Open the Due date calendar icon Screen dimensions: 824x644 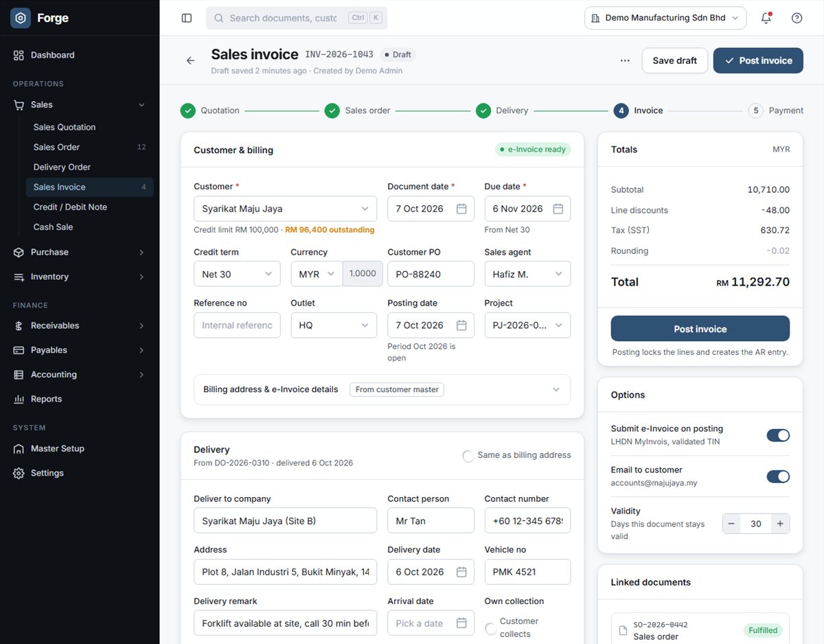(558, 209)
